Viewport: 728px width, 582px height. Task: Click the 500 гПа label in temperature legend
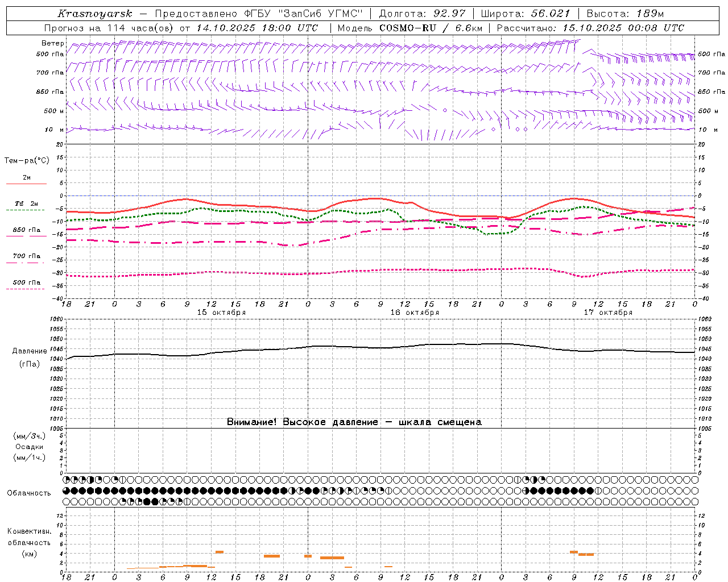click(x=27, y=282)
